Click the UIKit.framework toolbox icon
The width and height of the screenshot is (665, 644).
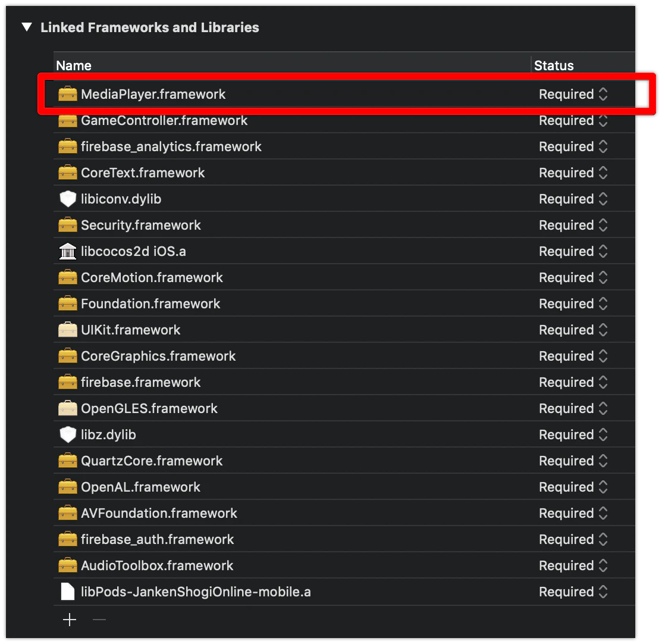(67, 330)
